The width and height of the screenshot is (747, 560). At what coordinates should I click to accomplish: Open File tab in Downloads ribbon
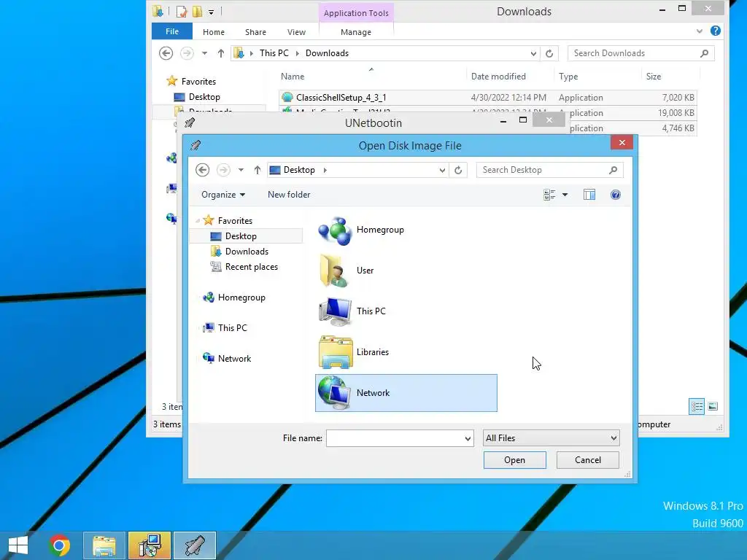pyautogui.click(x=172, y=31)
